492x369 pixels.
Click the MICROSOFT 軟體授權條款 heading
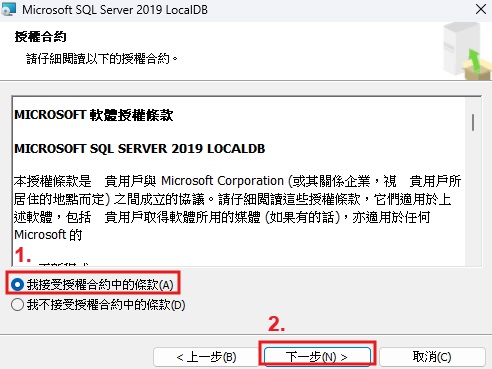(94, 115)
